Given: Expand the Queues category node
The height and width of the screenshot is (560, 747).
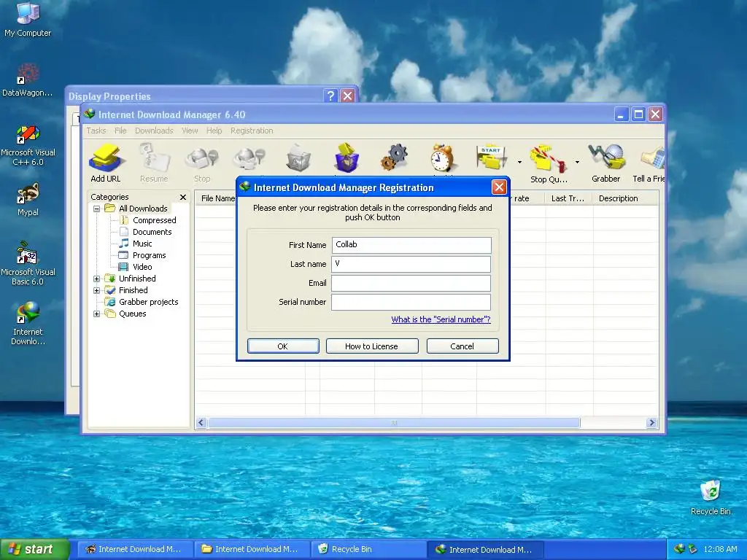Looking at the screenshot, I should click(97, 314).
